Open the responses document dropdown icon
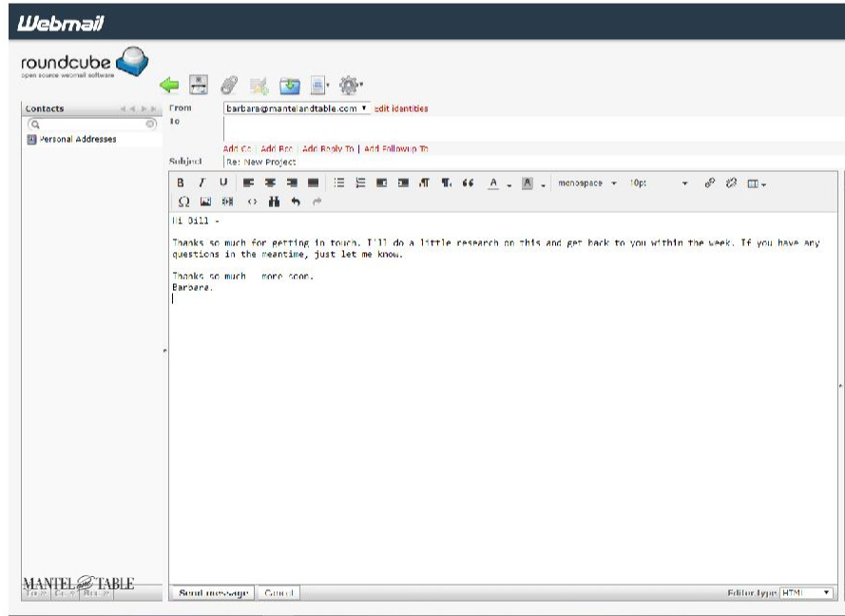 point(319,86)
